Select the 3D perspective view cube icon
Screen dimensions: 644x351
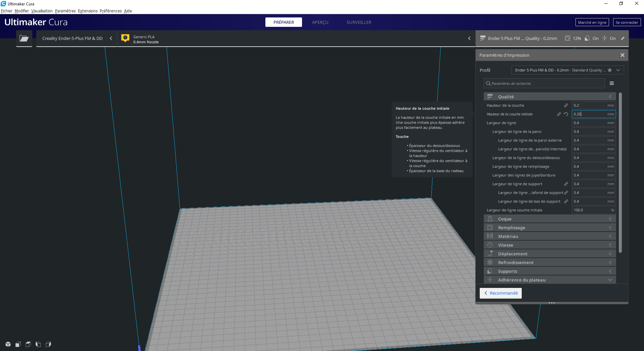click(8, 344)
